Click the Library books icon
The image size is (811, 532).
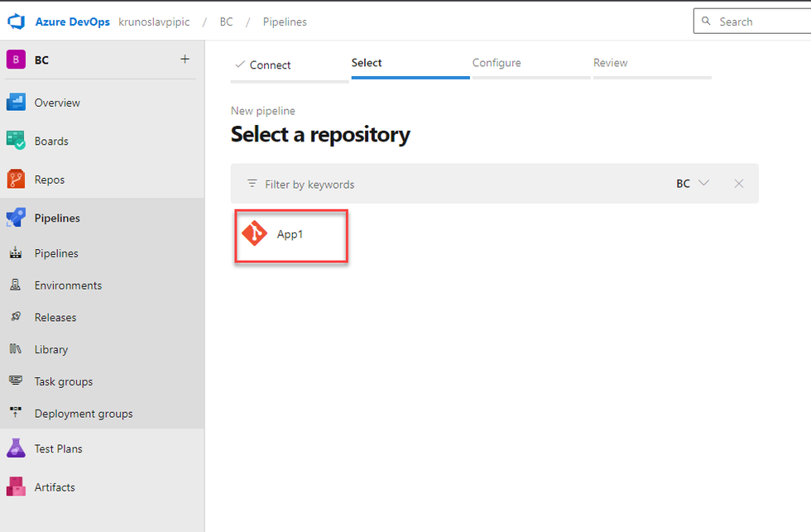pyautogui.click(x=16, y=349)
